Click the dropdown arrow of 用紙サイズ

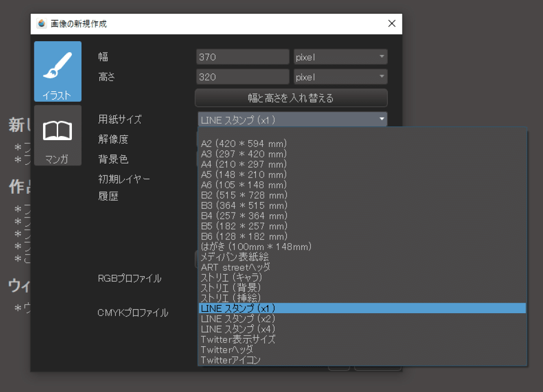382,119
